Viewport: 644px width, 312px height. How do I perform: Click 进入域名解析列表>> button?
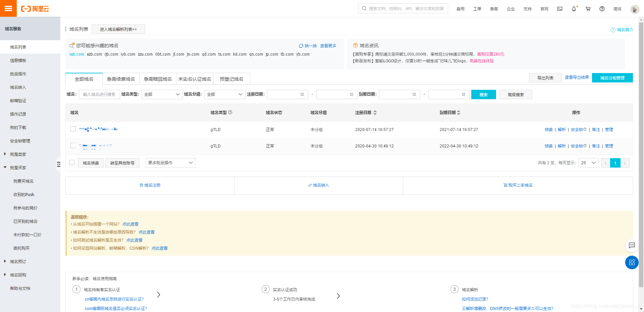118,29
